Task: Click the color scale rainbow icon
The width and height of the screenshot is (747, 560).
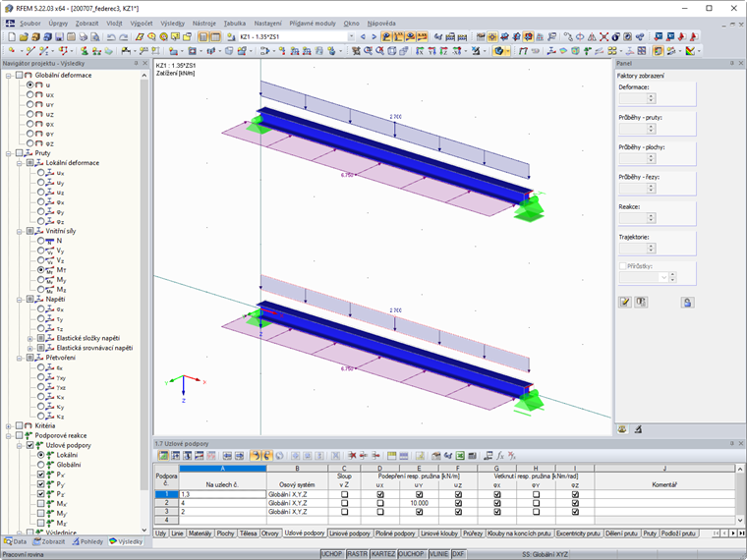Action: coord(690,51)
